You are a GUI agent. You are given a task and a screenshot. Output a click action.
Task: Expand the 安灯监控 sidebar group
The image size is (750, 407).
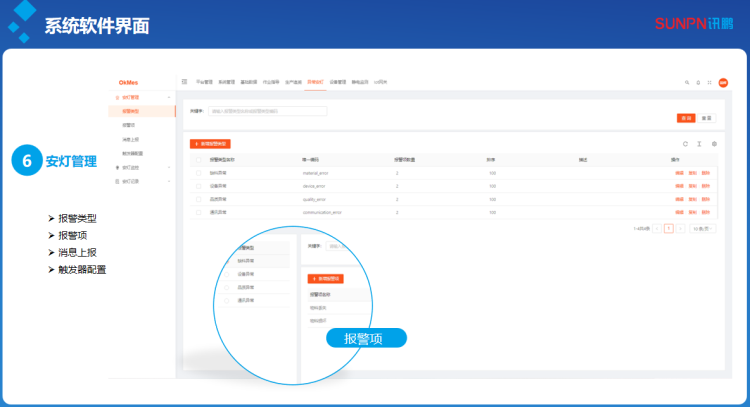tap(169, 167)
